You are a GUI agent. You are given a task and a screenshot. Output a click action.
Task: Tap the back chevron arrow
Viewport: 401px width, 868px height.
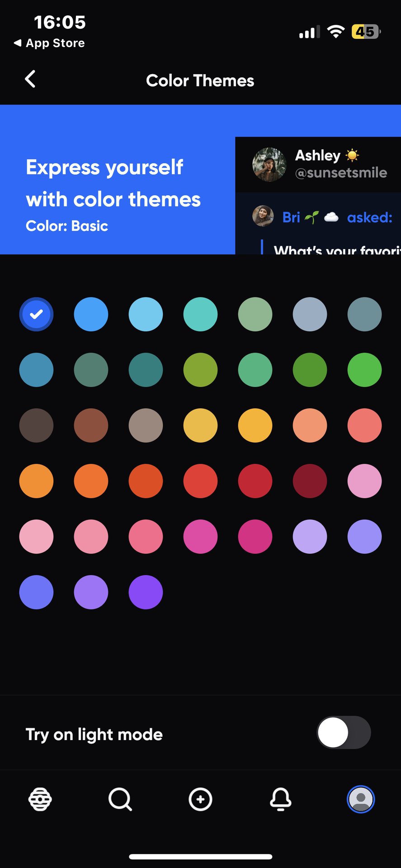coord(30,79)
